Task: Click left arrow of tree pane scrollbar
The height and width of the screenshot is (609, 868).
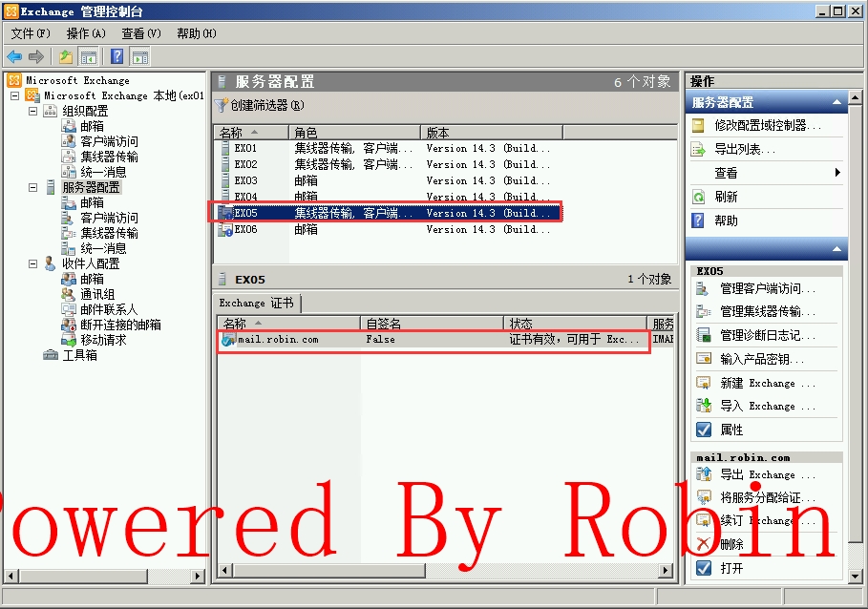Action: pos(11,576)
